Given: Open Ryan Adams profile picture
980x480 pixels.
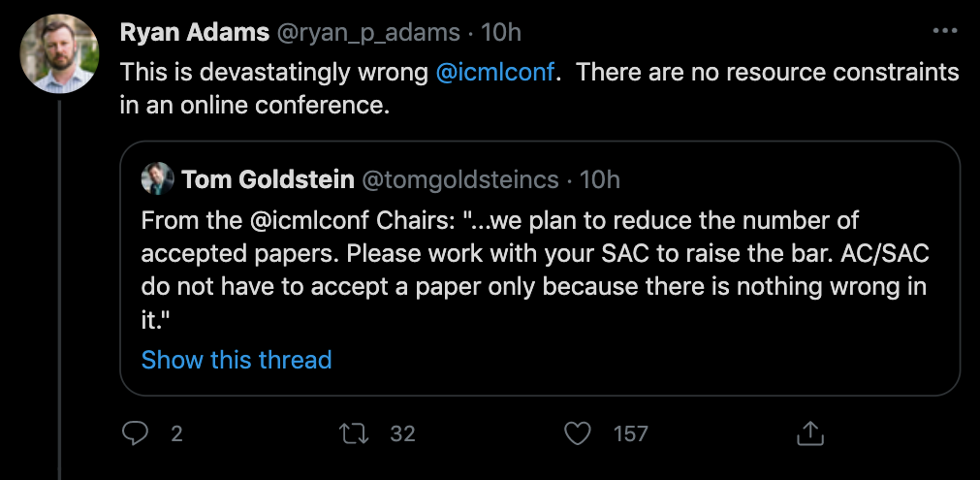Looking at the screenshot, I should [x=59, y=53].
